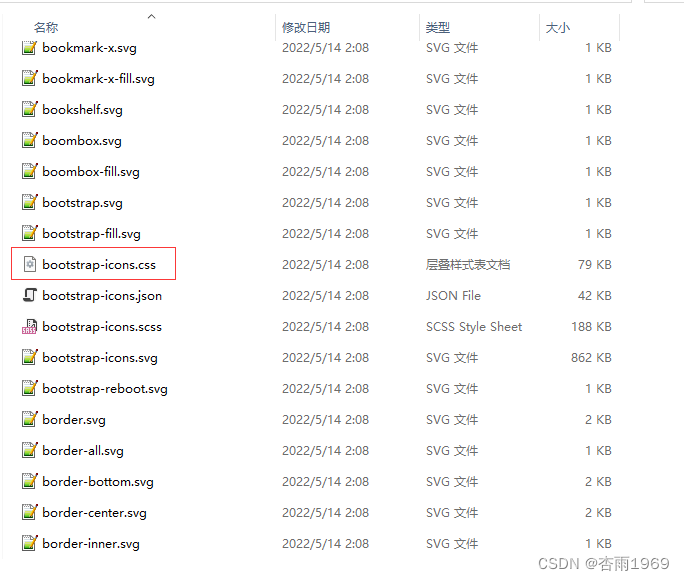
Task: Click the 79 KB size cell
Action: 595,264
